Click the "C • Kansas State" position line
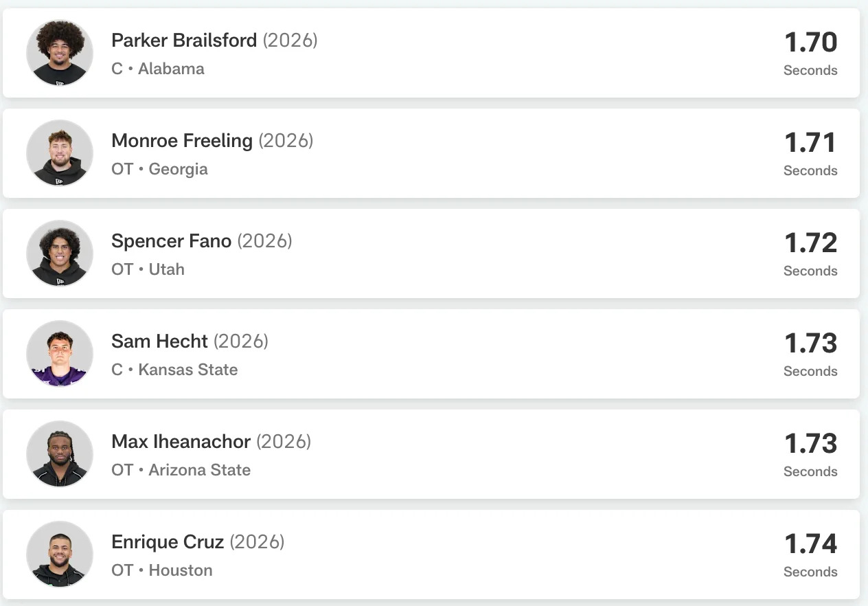Image resolution: width=868 pixels, height=606 pixels. [174, 370]
